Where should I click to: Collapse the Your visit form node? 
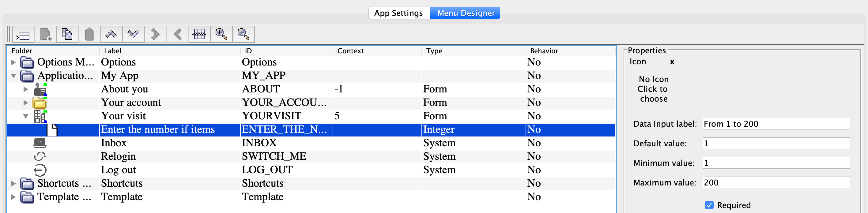pos(26,116)
